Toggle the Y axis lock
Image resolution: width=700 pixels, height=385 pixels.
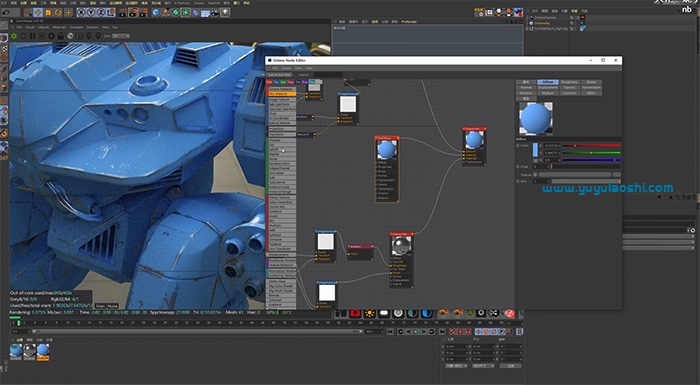point(91,13)
